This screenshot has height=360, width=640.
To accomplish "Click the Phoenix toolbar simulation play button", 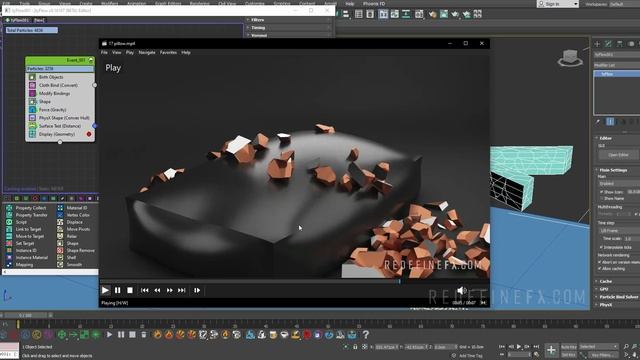I will click(x=109, y=335).
